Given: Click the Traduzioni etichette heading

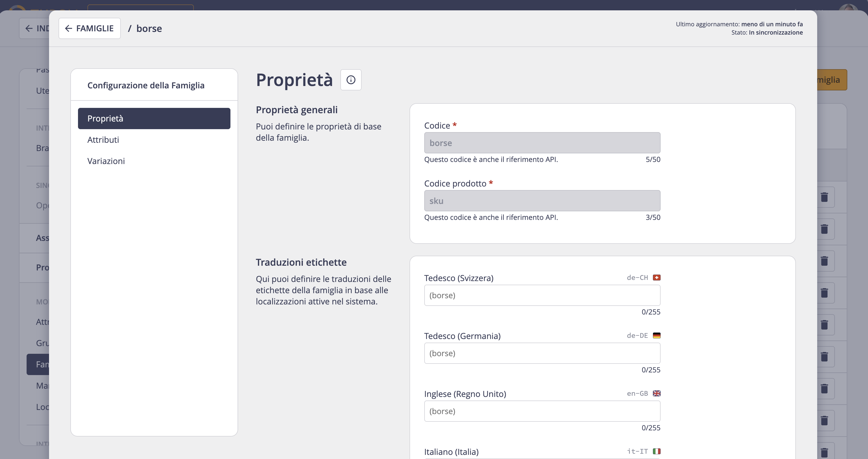Looking at the screenshot, I should (x=301, y=262).
